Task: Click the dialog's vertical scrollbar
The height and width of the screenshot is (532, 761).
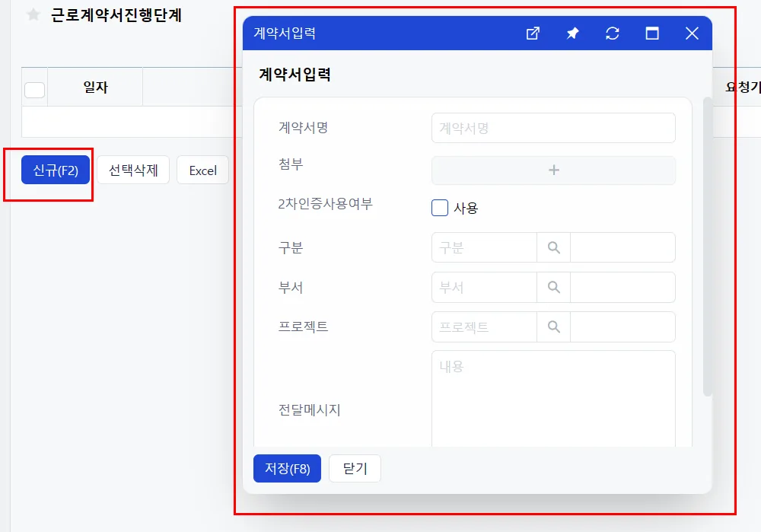Action: point(708,247)
